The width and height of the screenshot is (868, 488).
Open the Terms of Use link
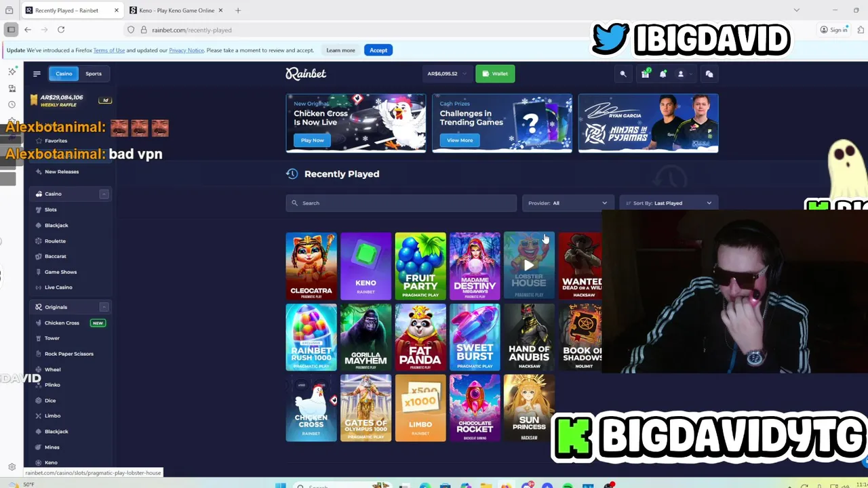point(109,50)
